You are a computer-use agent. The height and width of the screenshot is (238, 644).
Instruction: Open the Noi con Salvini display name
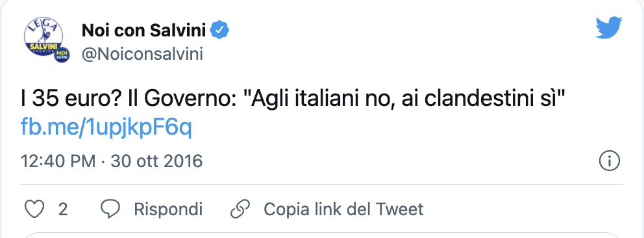point(143,30)
